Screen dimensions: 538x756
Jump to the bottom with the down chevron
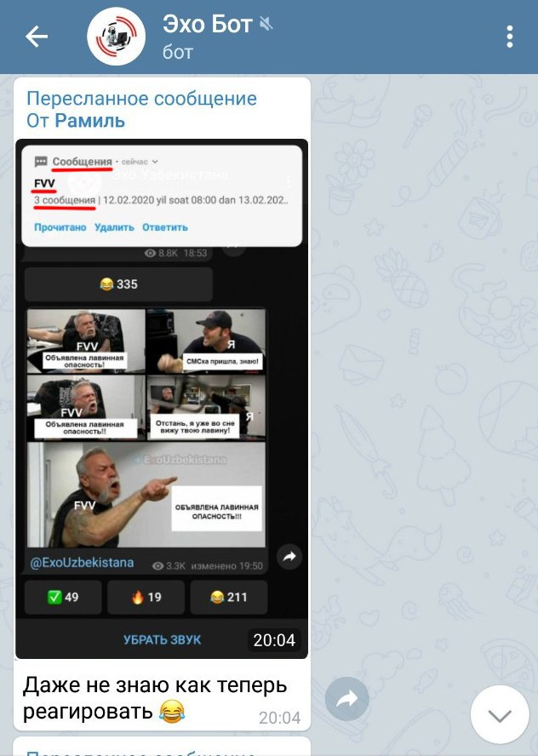(x=500, y=715)
